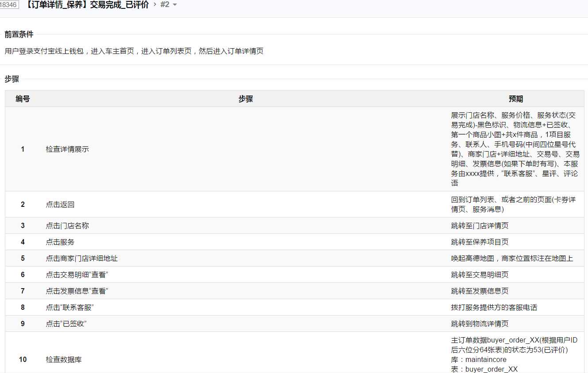Select the 前置条件 section heading
Image resolution: width=588 pixels, height=373 pixels.
[19, 34]
